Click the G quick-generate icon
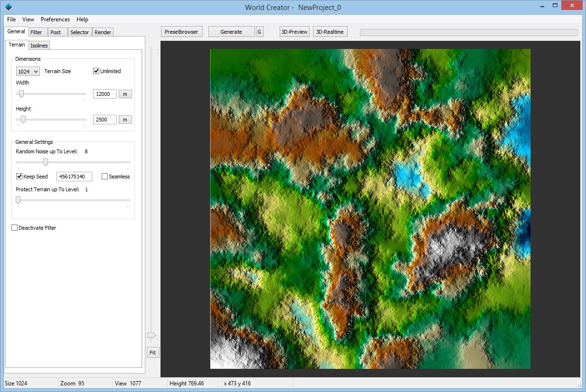 (259, 31)
